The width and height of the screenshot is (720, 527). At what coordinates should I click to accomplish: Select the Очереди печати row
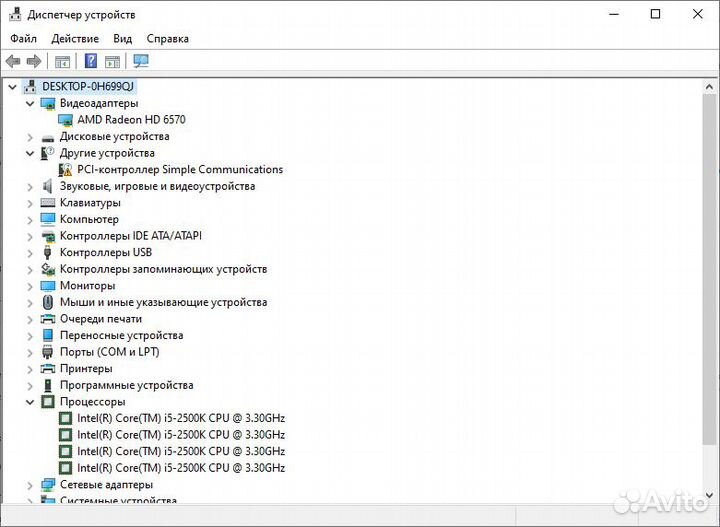[101, 319]
